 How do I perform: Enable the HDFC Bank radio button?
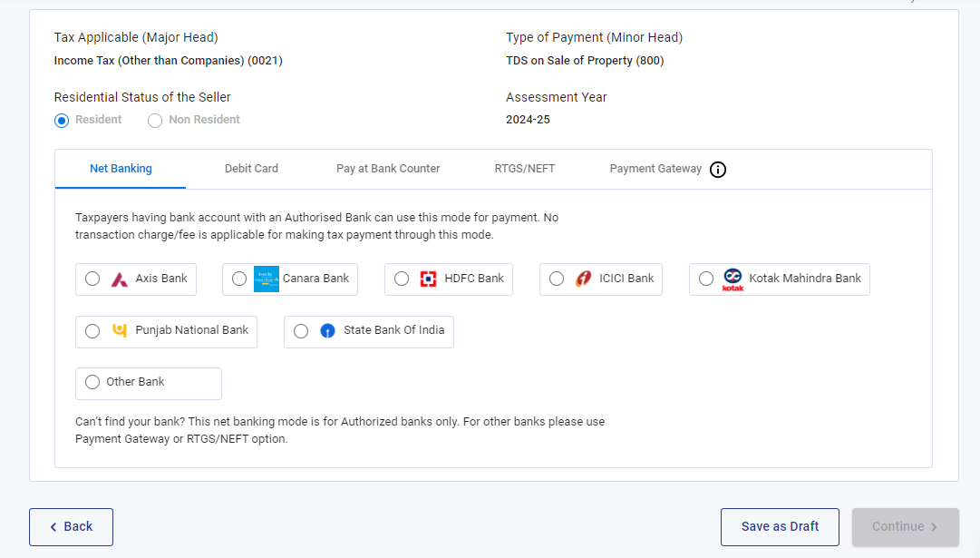402,279
